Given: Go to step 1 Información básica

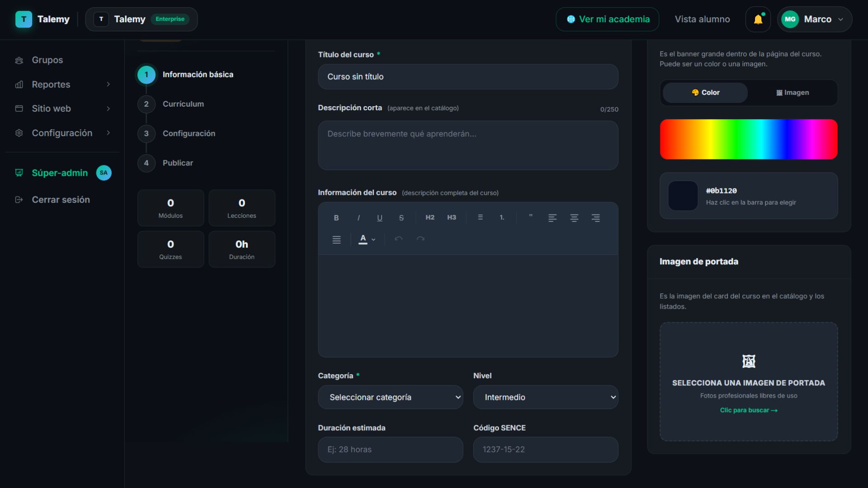Looking at the screenshot, I should click(186, 75).
